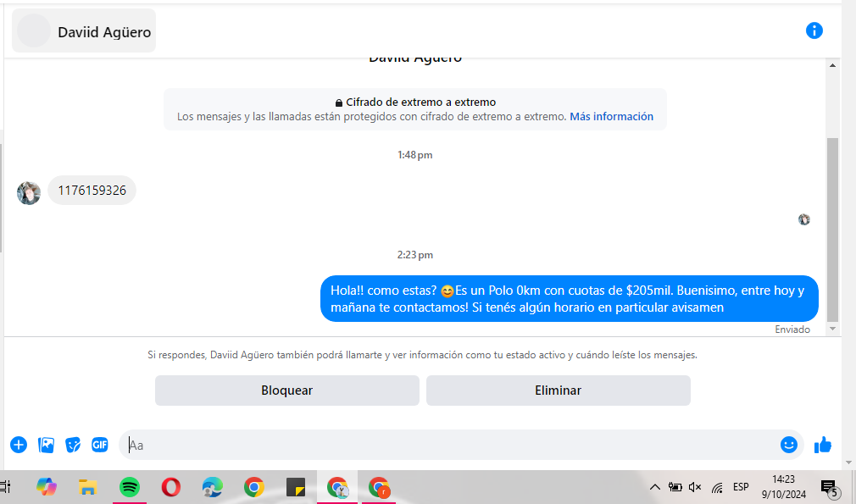The height and width of the screenshot is (504, 856).
Task: Open Spotify from the taskbar
Action: (129, 487)
